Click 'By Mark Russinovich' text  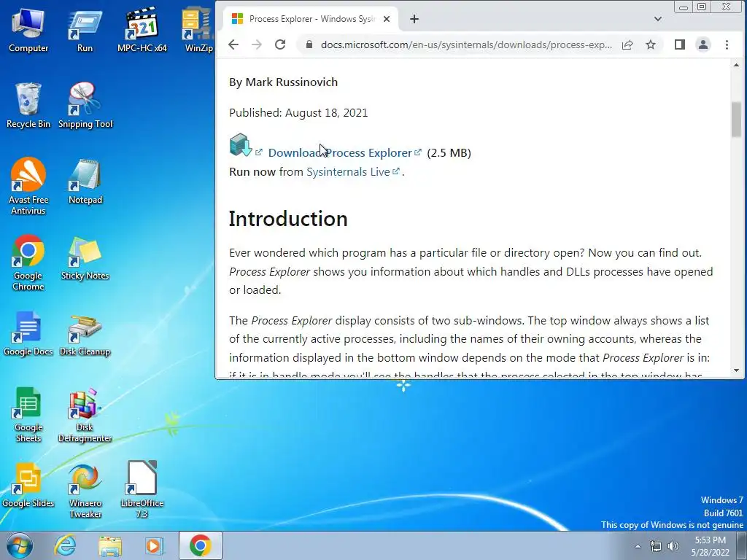pos(284,82)
